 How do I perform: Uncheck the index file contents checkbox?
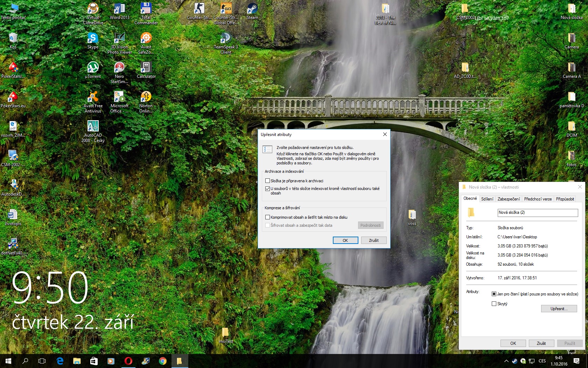[x=268, y=189]
